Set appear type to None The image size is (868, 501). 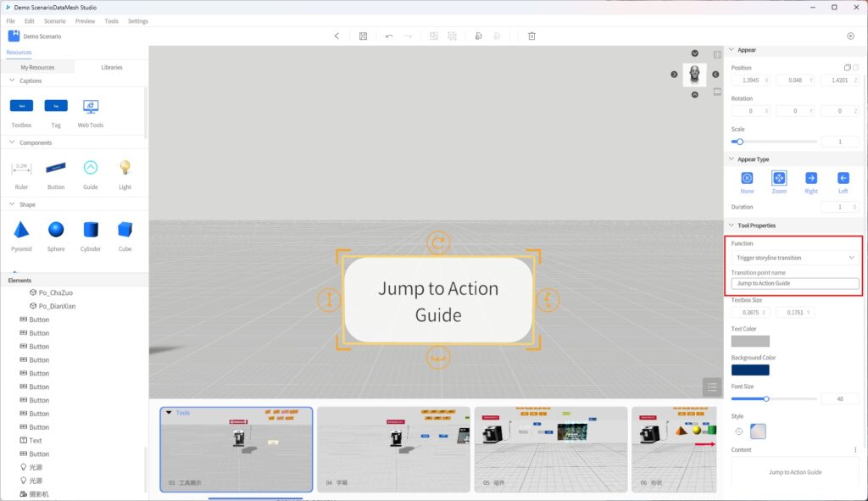[747, 178]
